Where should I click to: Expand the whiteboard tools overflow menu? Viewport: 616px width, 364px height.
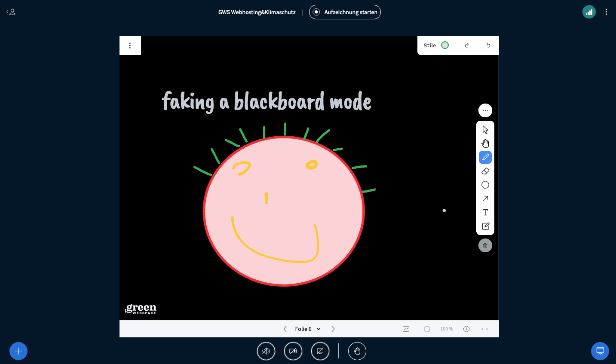[x=485, y=110]
